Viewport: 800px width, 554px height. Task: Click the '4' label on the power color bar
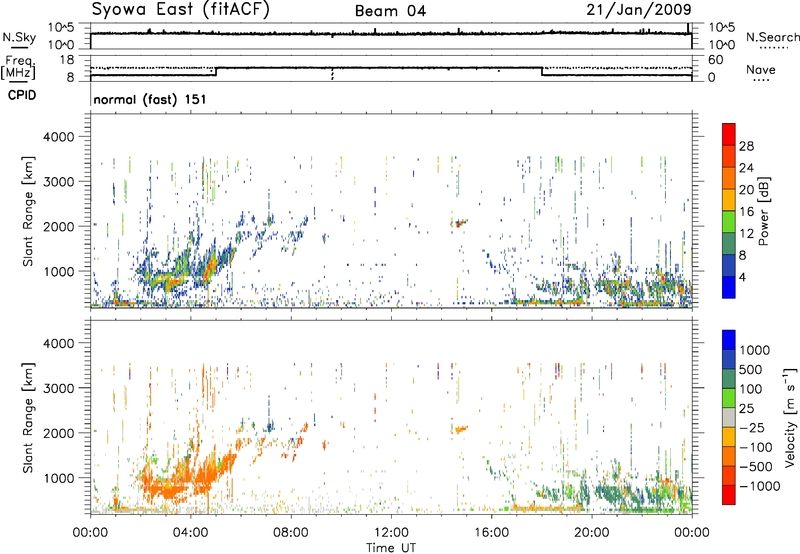743,278
